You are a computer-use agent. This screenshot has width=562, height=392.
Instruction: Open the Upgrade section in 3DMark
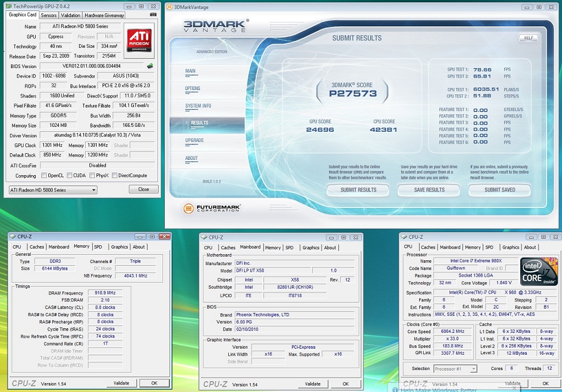pos(194,140)
